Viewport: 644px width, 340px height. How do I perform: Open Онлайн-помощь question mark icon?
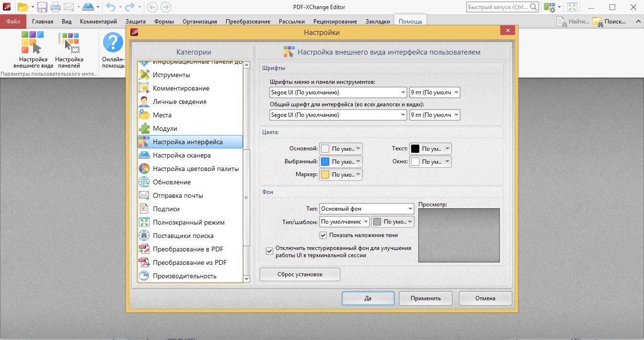pyautogui.click(x=113, y=43)
